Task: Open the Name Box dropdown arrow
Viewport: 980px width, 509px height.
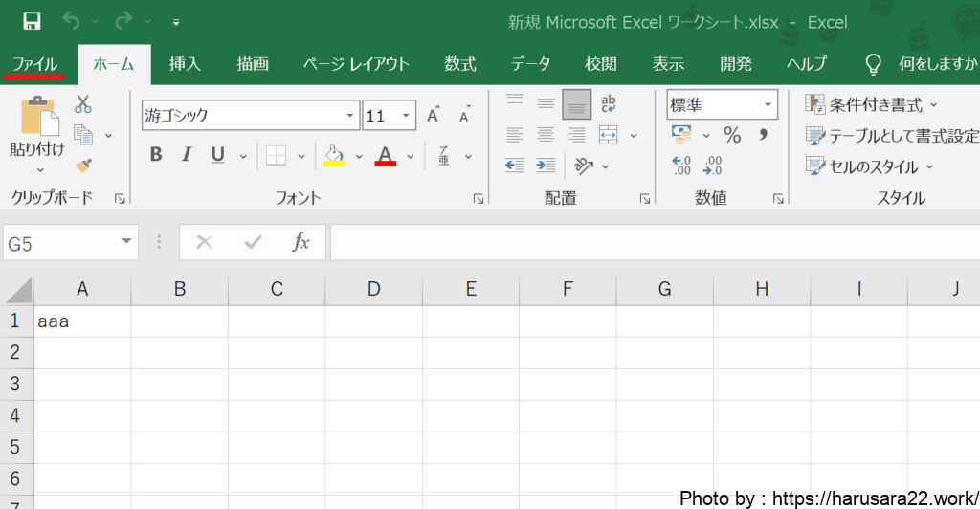Action: [126, 243]
